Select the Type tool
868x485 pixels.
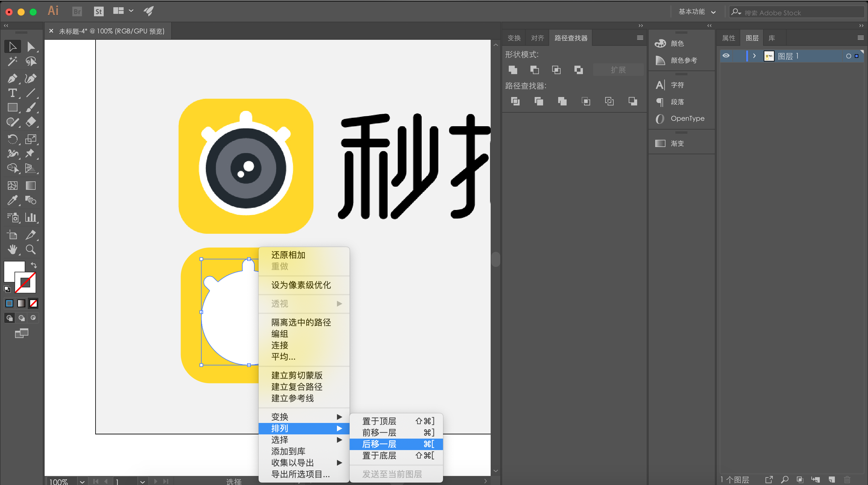12,93
